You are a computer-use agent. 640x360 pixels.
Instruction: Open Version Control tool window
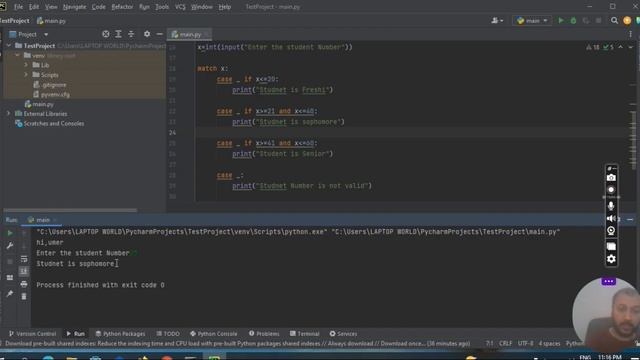pos(32,333)
